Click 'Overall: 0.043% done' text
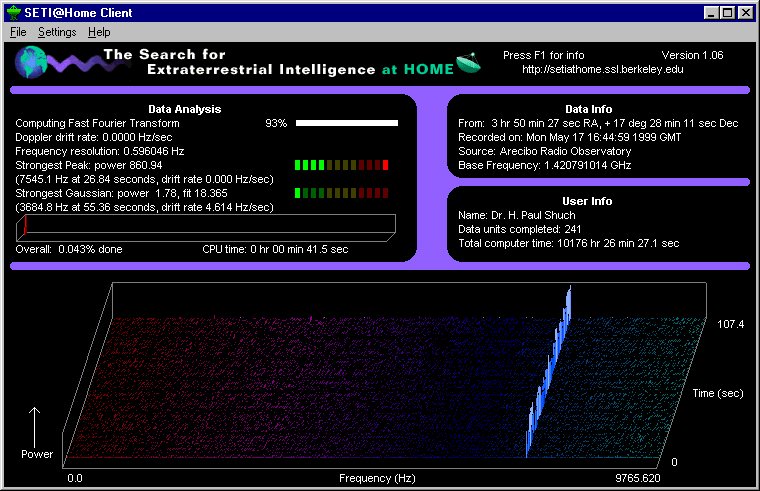Viewport: 760px width, 491px height. [x=69, y=249]
